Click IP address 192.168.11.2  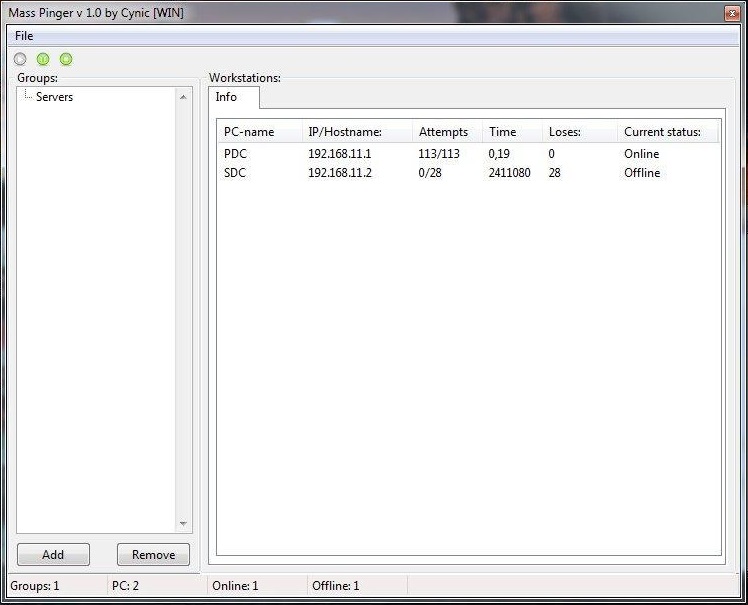coord(340,173)
